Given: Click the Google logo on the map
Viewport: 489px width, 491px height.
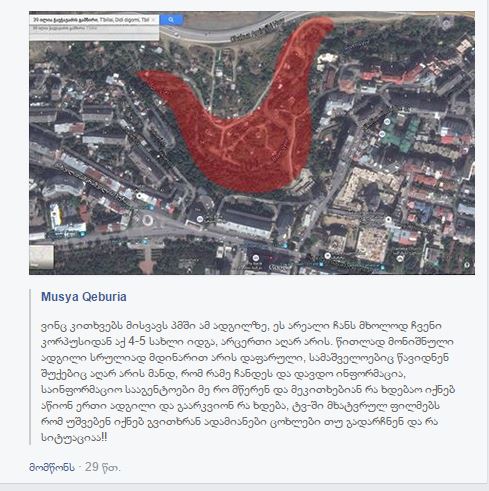Looking at the screenshot, I should 280,267.
